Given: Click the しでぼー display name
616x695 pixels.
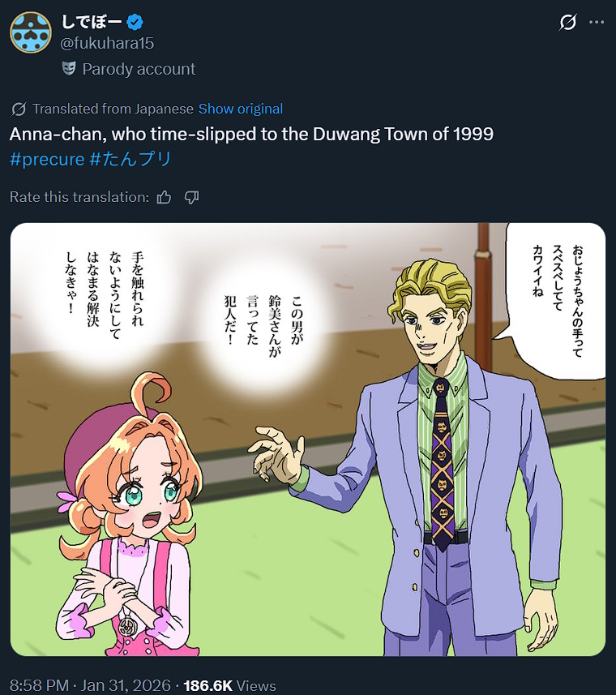Looking at the screenshot, I should tap(92, 22).
